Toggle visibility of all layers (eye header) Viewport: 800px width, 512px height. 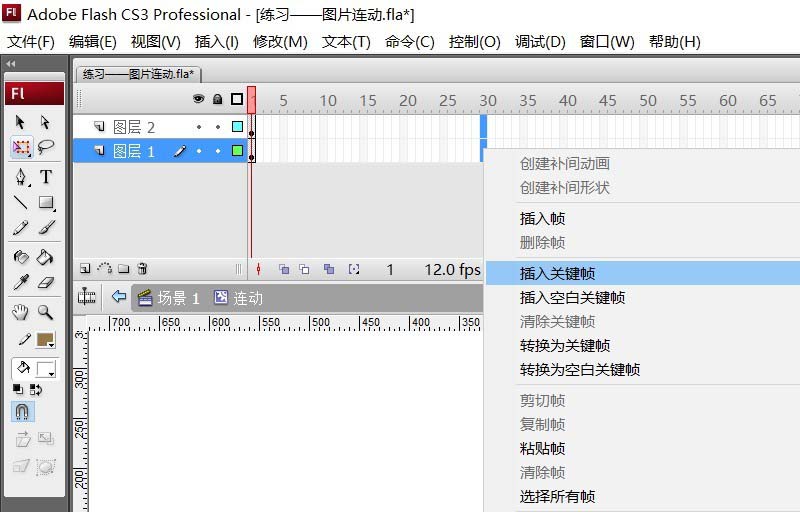click(x=198, y=98)
